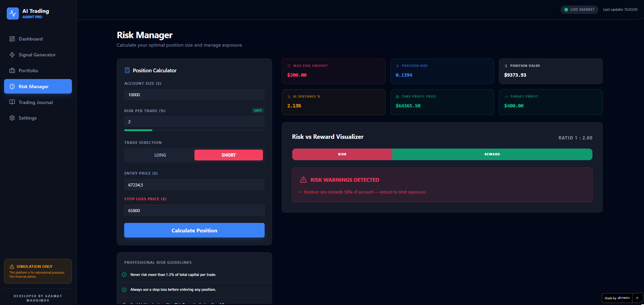
Task: Click the Trading Journal book icon
Action: pos(12,102)
